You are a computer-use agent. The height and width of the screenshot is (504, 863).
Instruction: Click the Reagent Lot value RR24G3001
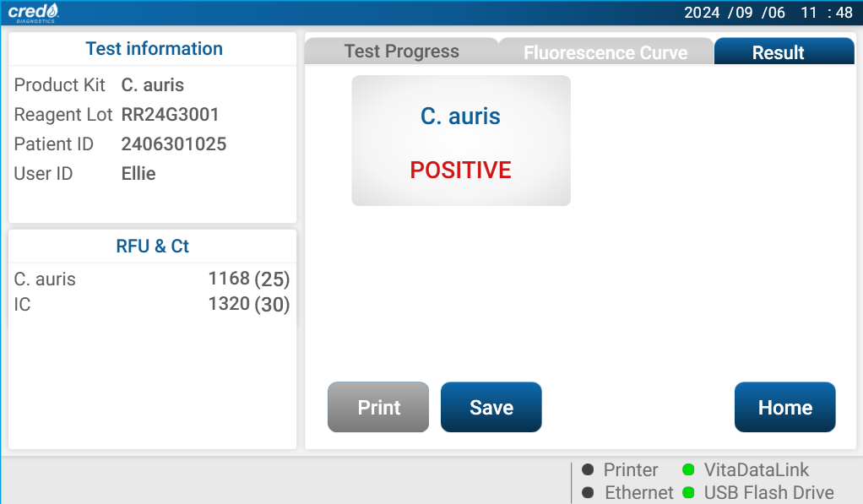(170, 115)
